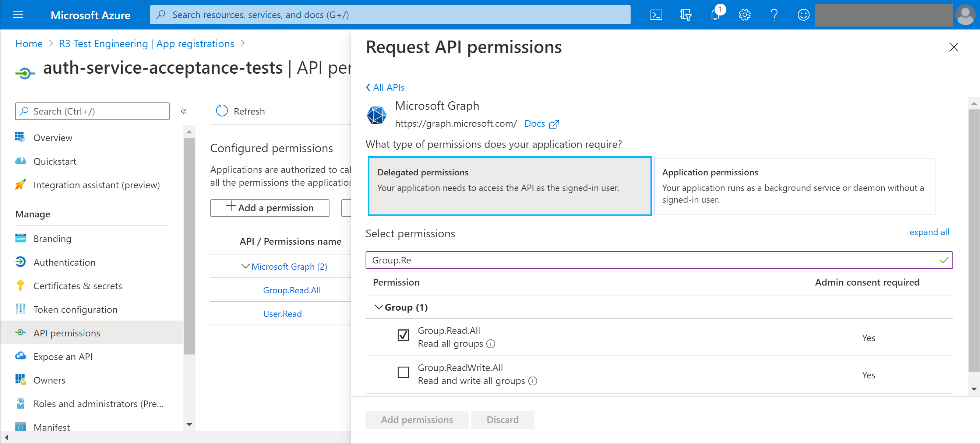This screenshot has width=980, height=444.
Task: Click the Overview icon in the sidebar
Action: [20, 137]
